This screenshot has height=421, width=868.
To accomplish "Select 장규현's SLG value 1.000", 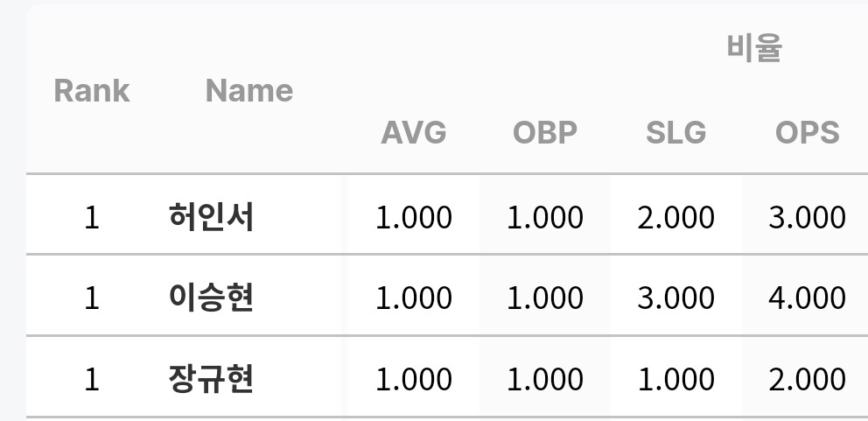I will point(675,380).
